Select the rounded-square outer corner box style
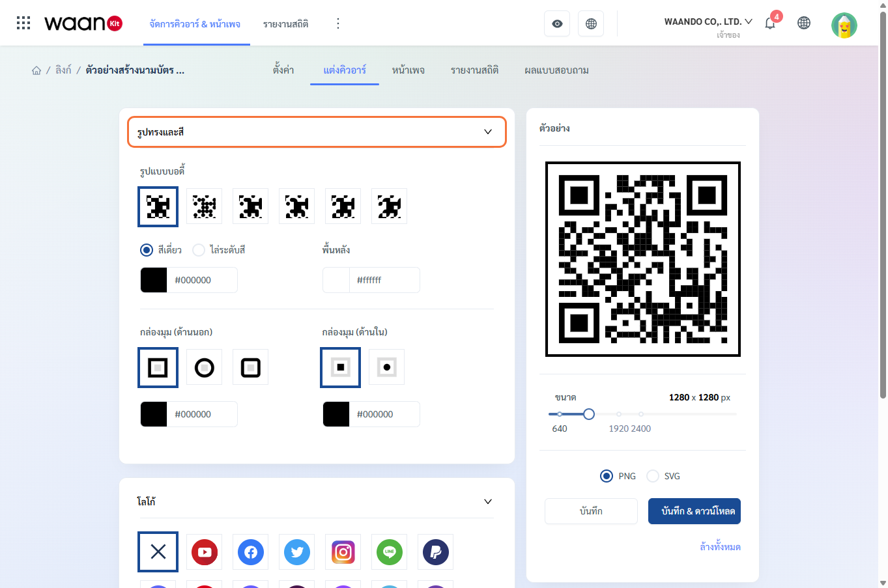 251,367
